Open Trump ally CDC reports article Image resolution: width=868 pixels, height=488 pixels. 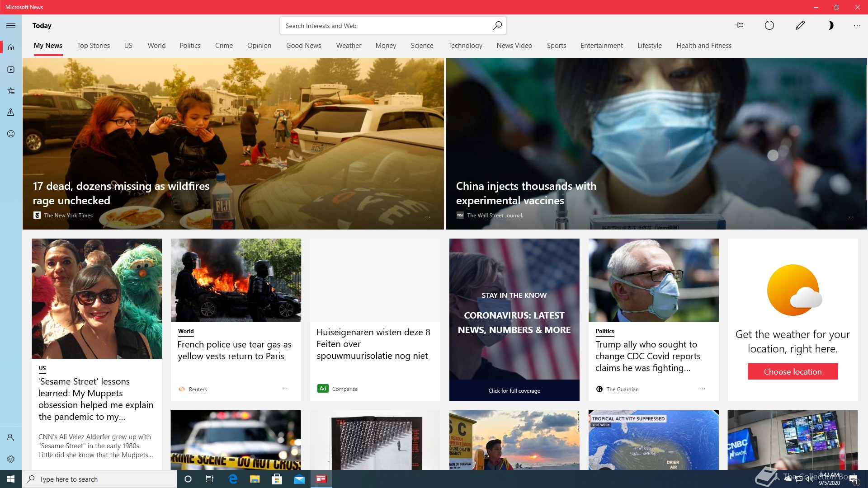[647, 356]
